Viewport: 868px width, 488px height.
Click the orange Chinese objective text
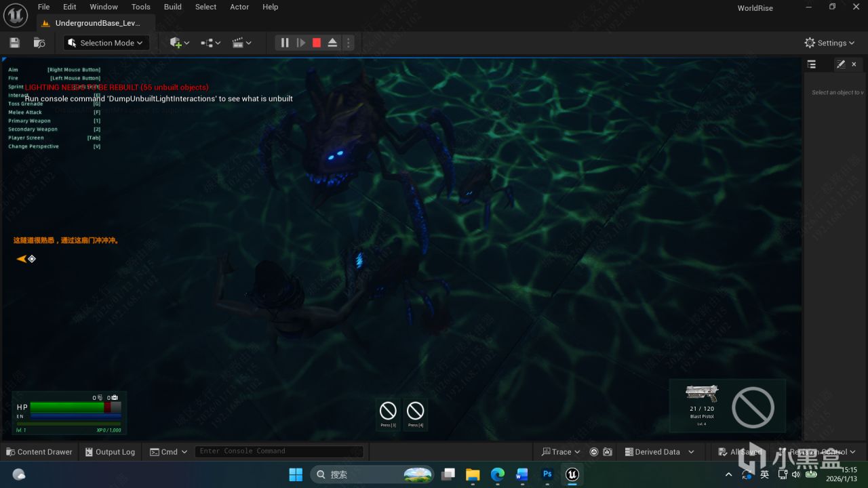(x=66, y=240)
